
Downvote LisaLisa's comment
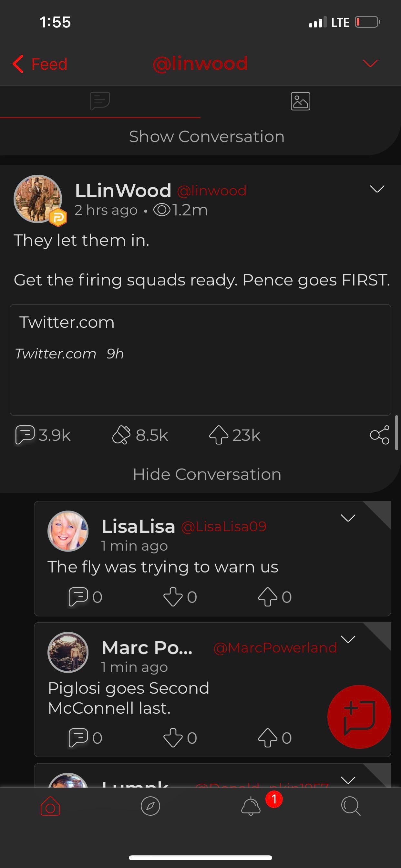point(173,597)
